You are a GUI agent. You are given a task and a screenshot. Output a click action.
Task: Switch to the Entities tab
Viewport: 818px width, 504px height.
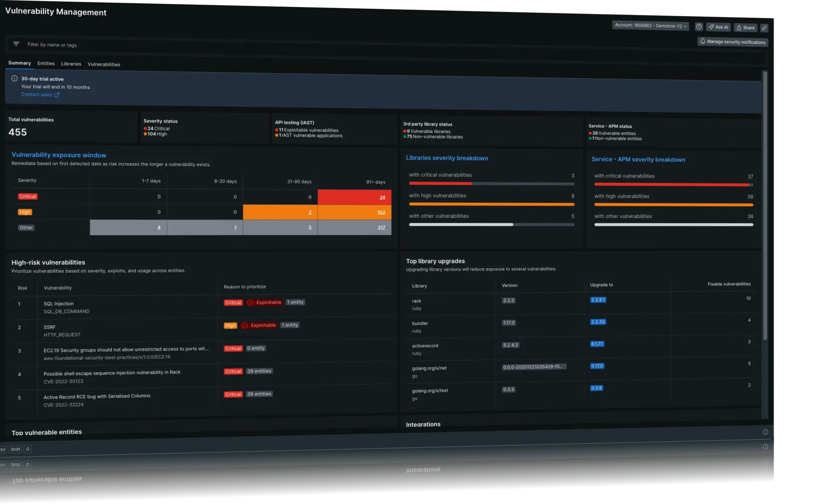point(46,63)
